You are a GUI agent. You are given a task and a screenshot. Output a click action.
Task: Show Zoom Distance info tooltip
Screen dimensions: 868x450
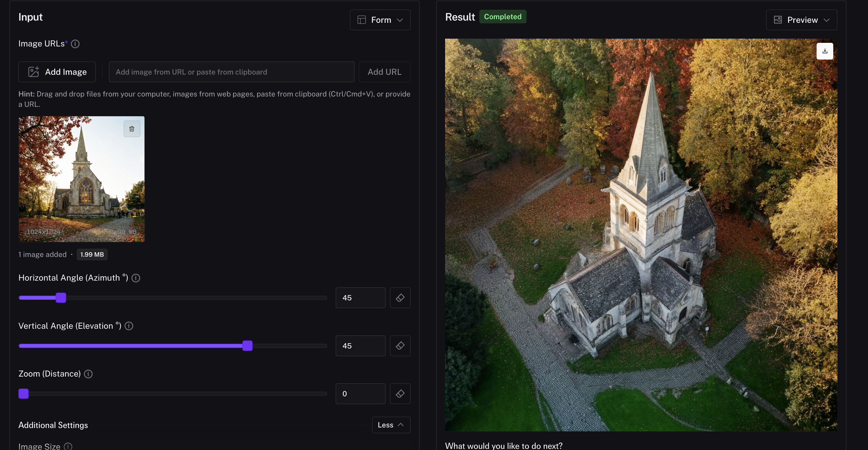(88, 374)
